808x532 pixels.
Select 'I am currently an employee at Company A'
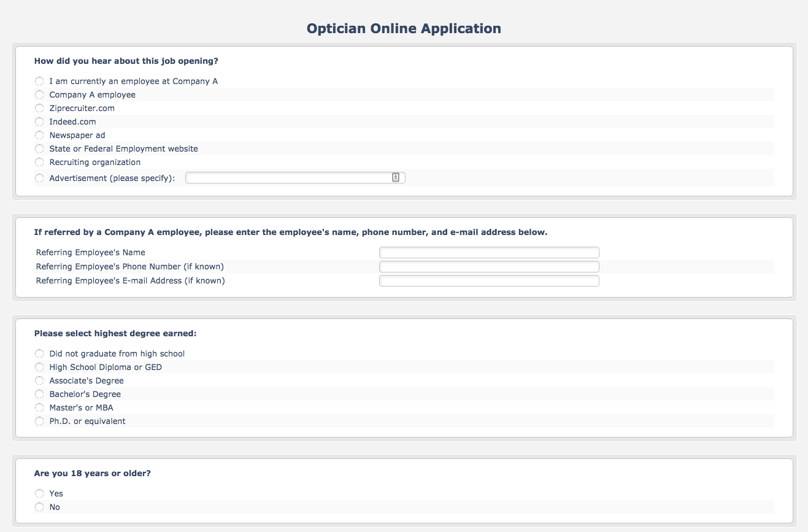click(x=39, y=81)
